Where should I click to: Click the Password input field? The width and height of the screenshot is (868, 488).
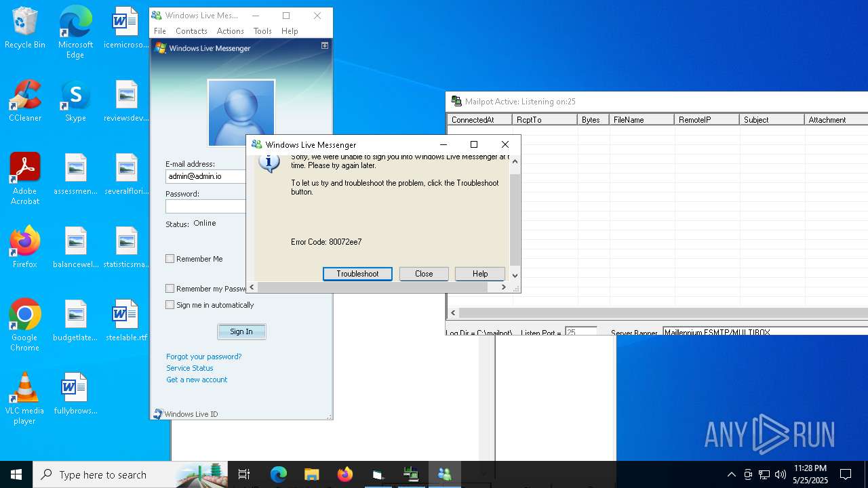click(206, 206)
